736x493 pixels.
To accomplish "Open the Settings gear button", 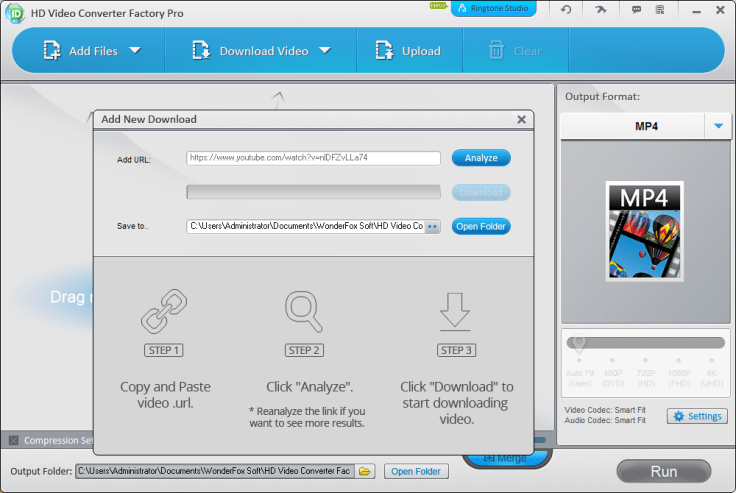I will [x=697, y=416].
